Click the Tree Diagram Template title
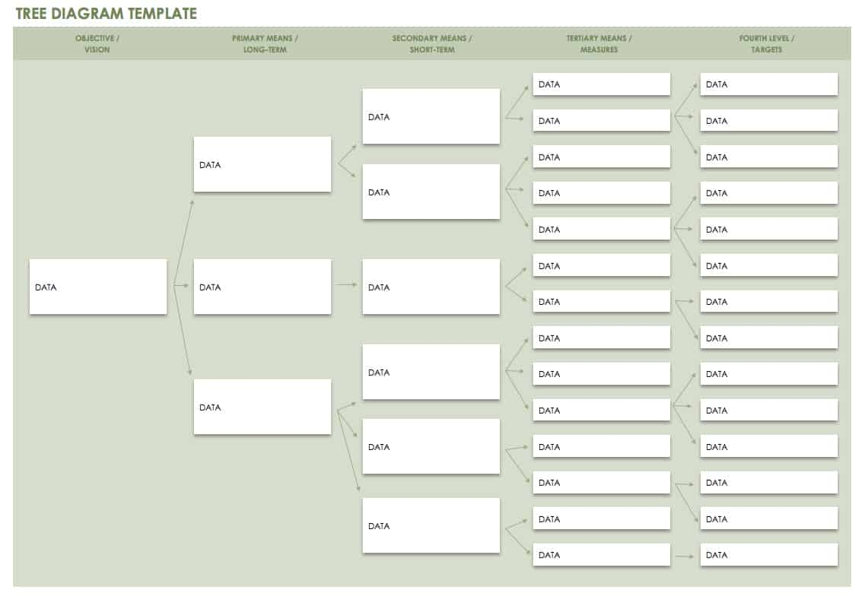This screenshot has width=868, height=609. 107,14
